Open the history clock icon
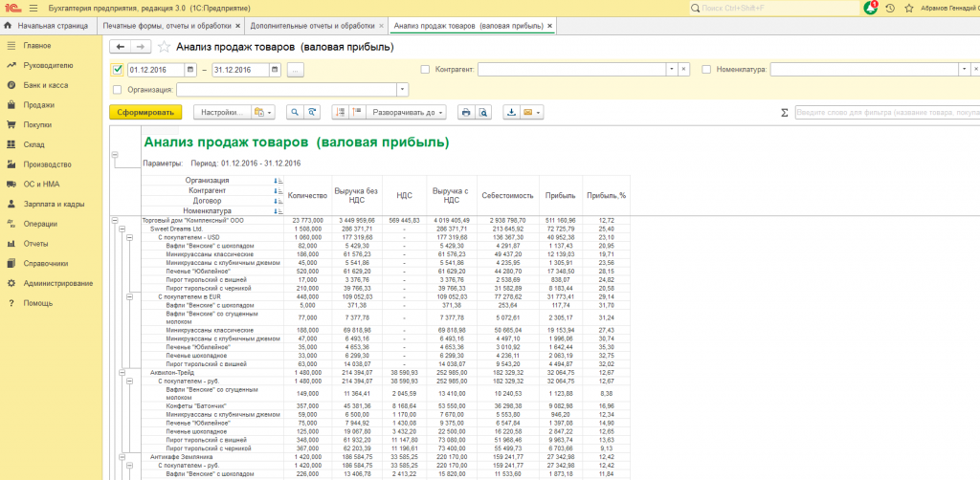 pos(890,8)
